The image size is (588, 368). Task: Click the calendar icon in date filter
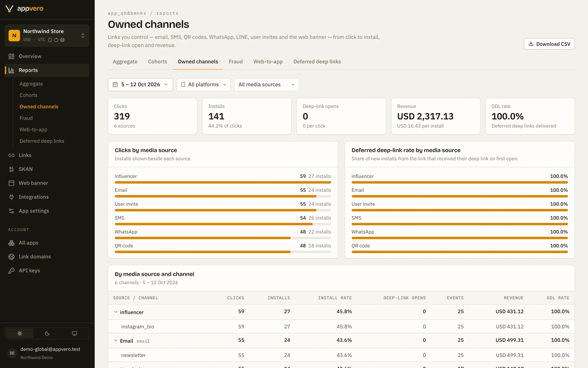(115, 84)
